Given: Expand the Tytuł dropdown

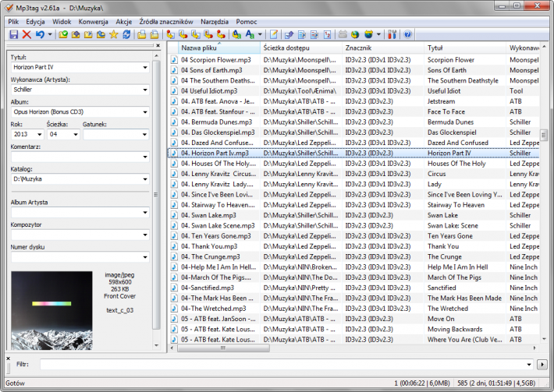Looking at the screenshot, I should (145, 67).
